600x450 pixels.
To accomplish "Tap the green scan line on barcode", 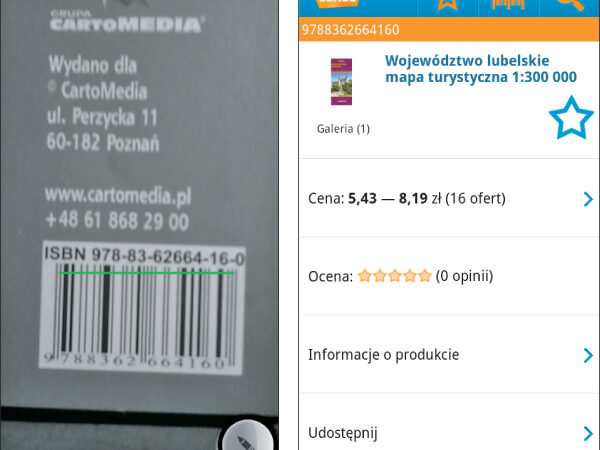I will [146, 273].
